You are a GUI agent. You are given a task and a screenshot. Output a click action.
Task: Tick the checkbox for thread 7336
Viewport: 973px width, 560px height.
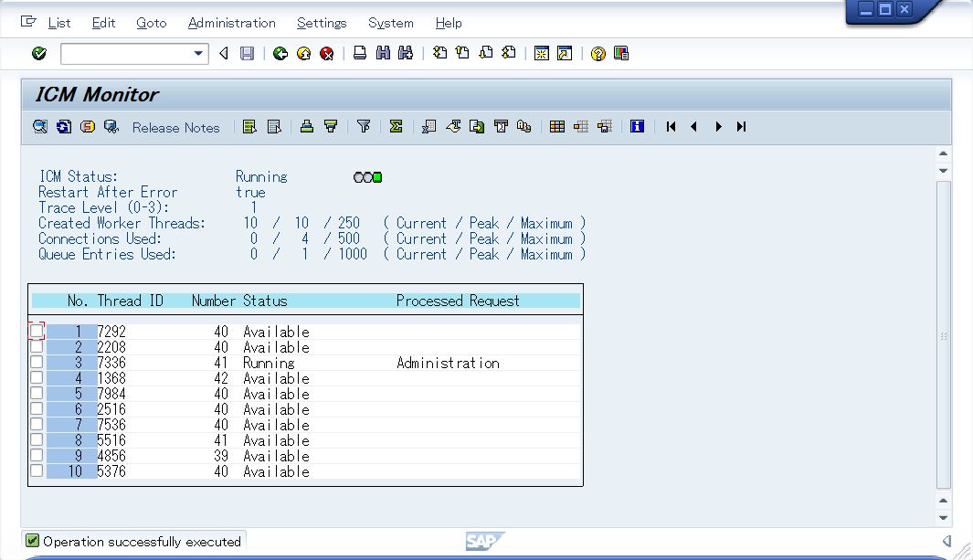coord(37,363)
